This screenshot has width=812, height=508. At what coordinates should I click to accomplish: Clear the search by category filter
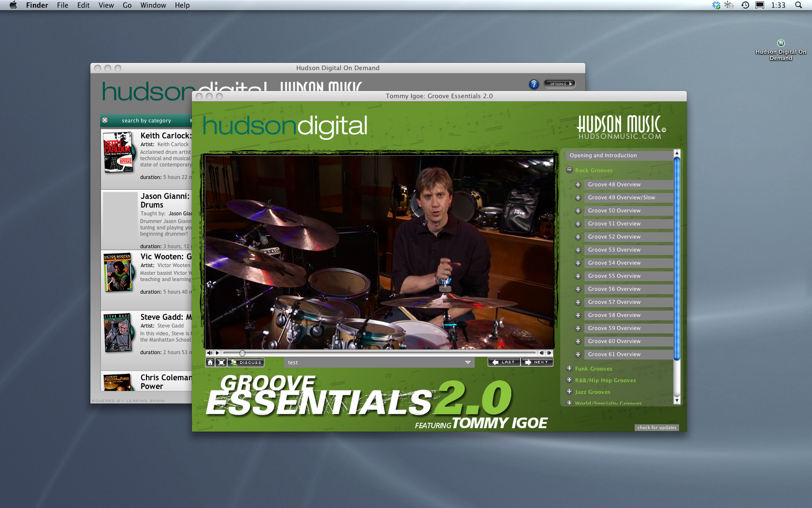[105, 120]
